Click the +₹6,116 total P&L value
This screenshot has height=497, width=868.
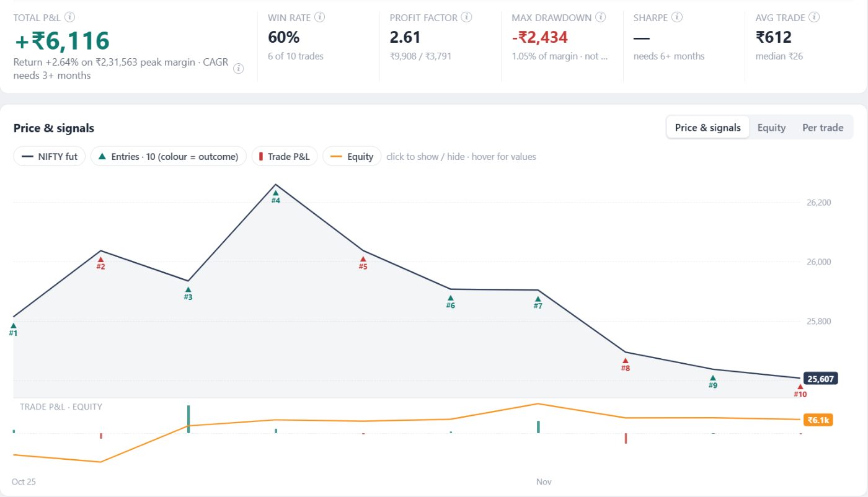(x=61, y=41)
